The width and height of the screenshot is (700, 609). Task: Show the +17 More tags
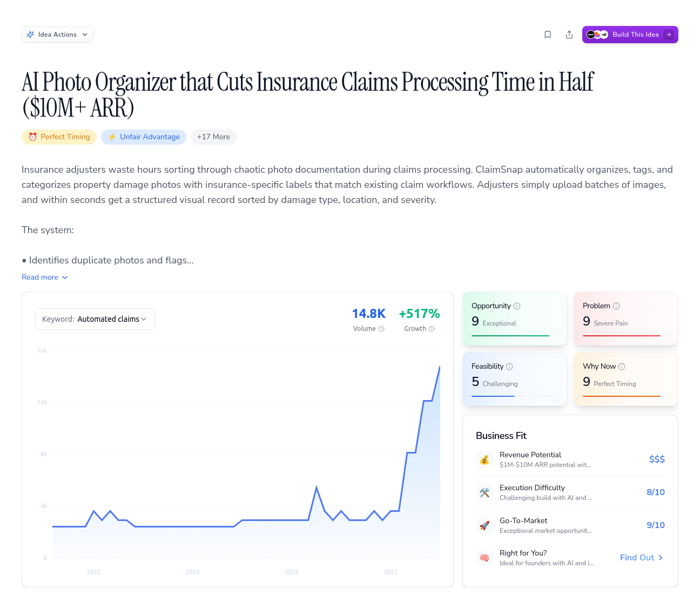[213, 137]
